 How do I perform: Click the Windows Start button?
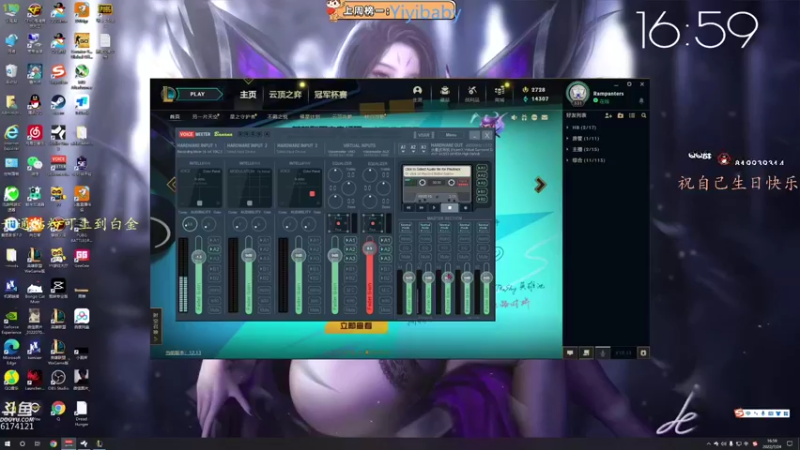[x=7, y=444]
